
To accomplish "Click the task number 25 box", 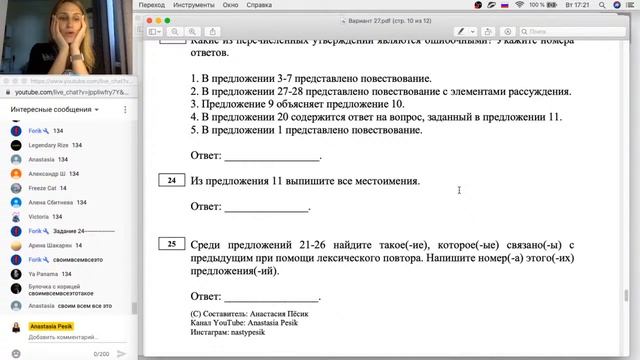I will point(171,244).
